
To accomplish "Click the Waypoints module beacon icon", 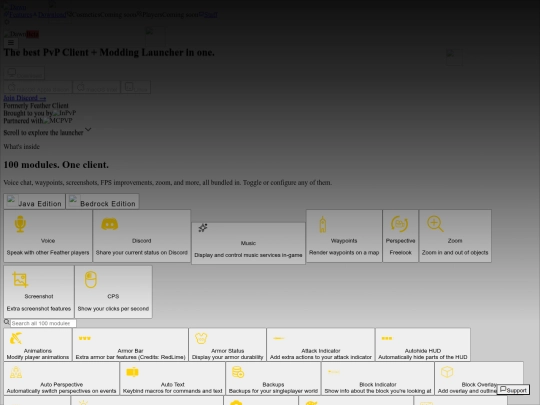I will coord(323,225).
